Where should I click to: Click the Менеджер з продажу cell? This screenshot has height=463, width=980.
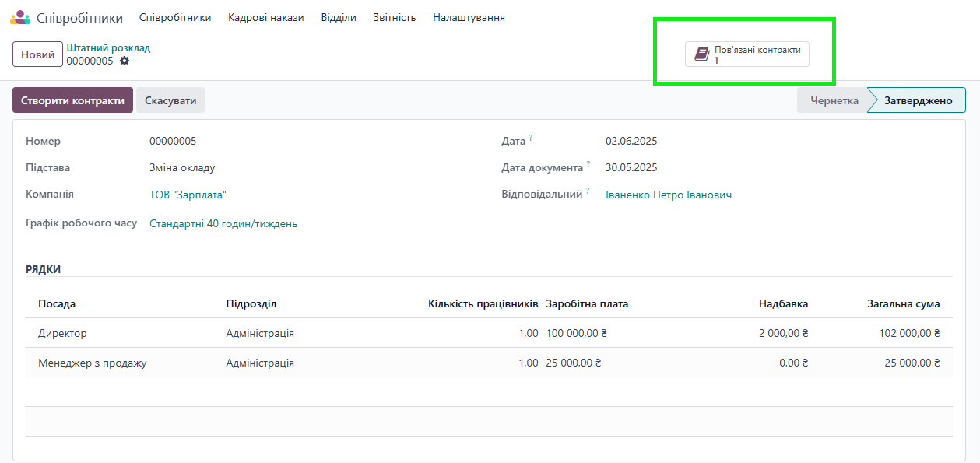click(93, 363)
